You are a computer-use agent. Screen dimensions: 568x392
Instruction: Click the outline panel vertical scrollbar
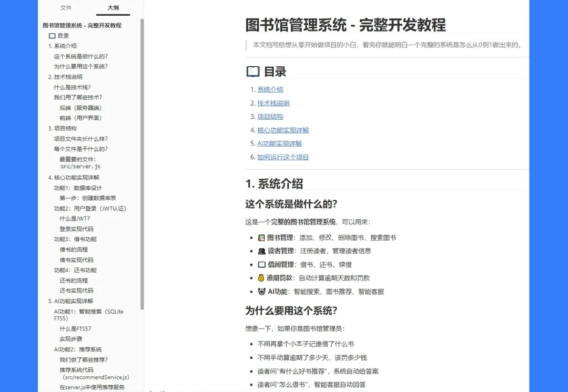pyautogui.click(x=142, y=164)
